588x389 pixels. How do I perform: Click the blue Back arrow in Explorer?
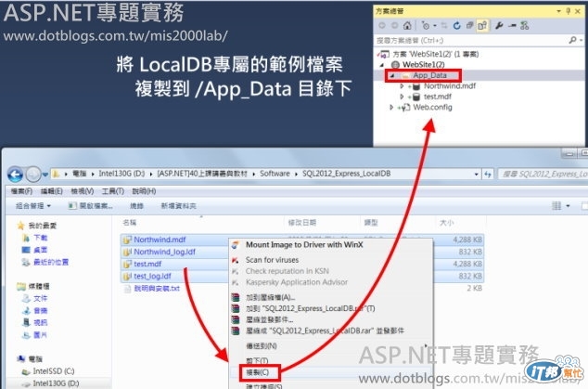coord(16,175)
